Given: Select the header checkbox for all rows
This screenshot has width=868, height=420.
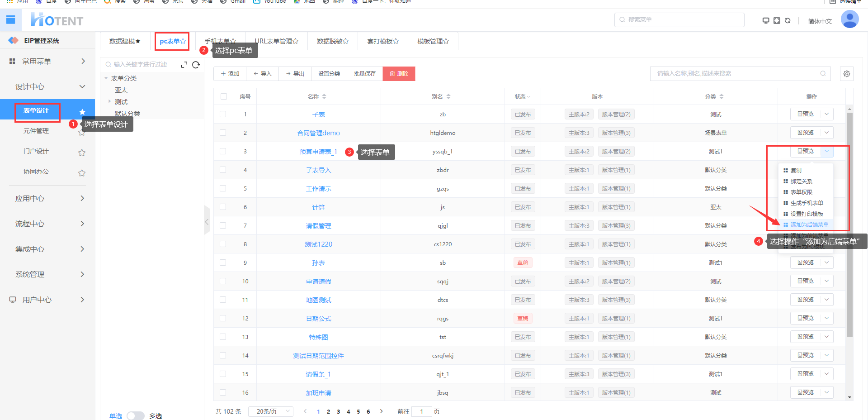Looking at the screenshot, I should pos(223,96).
